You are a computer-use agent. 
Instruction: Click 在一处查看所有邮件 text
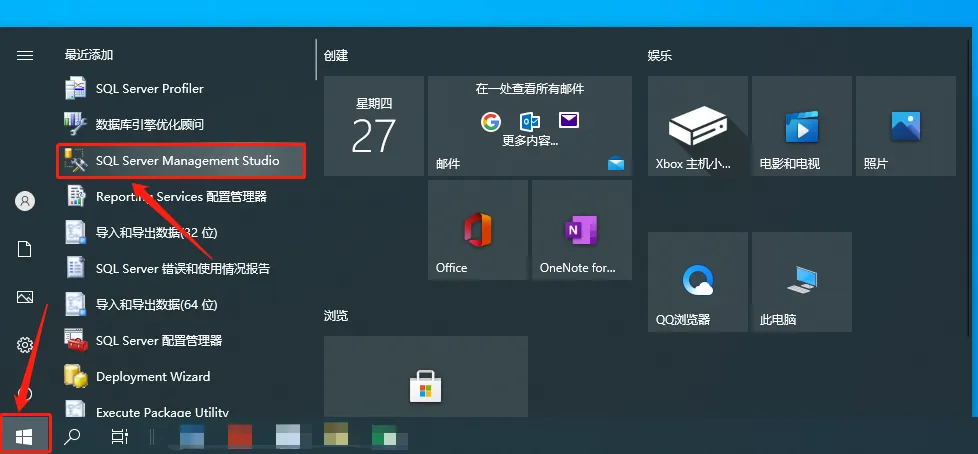coord(530,89)
